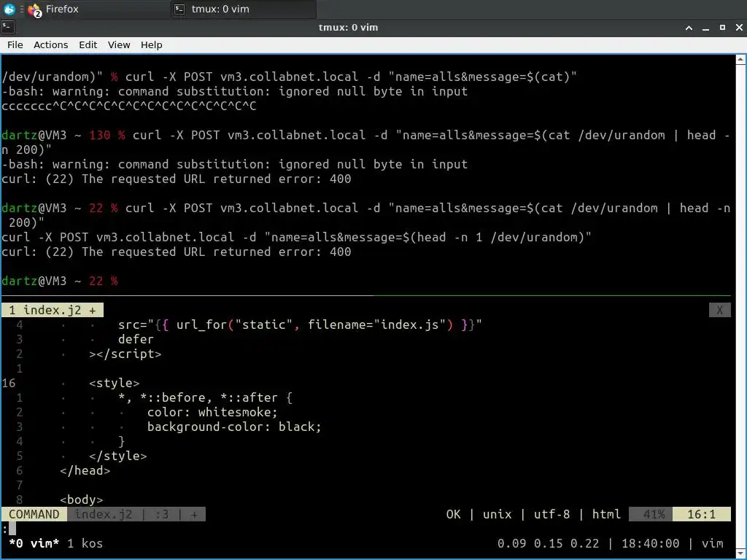Click the dartz@VM3 ~ 130 % prompt

click(63, 135)
